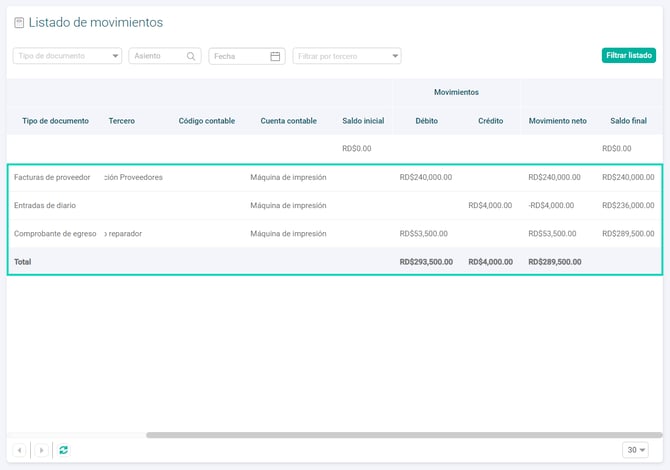This screenshot has height=470, width=670.
Task: Go to next page arrow
Action: click(41, 450)
